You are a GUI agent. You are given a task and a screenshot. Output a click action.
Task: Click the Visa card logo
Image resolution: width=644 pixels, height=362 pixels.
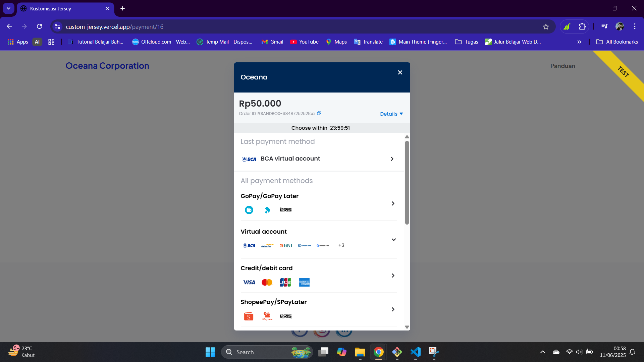tap(249, 283)
